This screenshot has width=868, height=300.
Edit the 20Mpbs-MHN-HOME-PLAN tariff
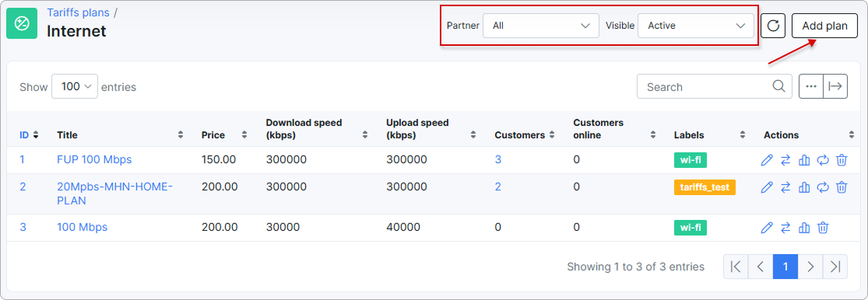pos(767,187)
